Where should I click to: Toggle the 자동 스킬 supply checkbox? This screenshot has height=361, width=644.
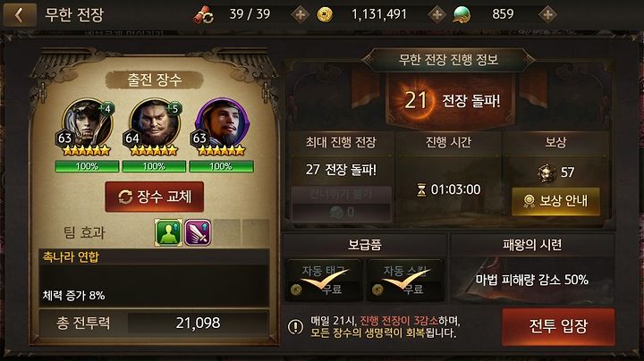405,281
